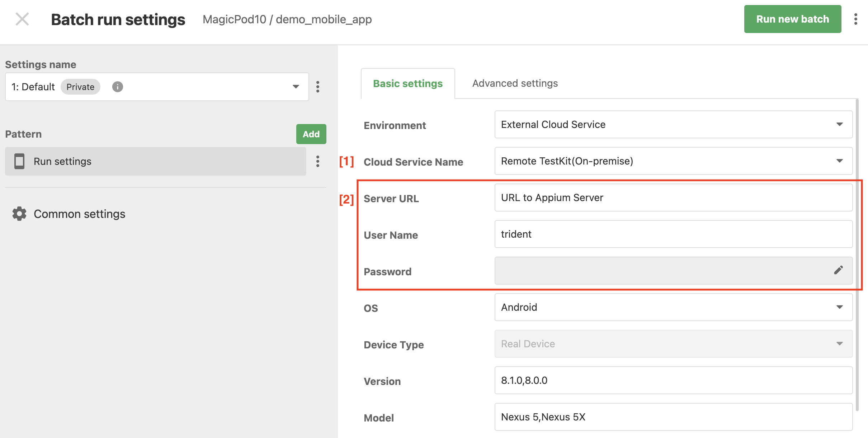The image size is (868, 438).
Task: Switch to the Basic settings tab
Action: pos(408,84)
